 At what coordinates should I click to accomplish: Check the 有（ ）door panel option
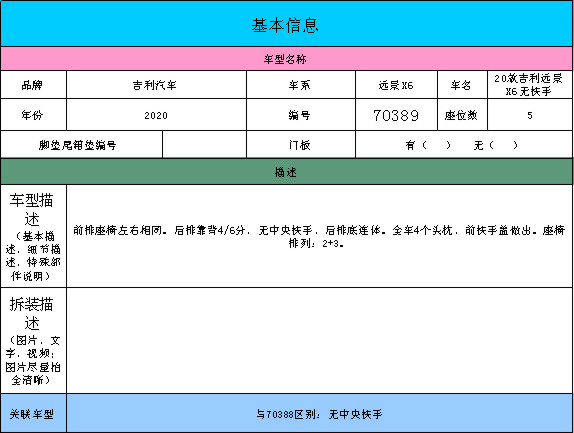click(x=428, y=145)
